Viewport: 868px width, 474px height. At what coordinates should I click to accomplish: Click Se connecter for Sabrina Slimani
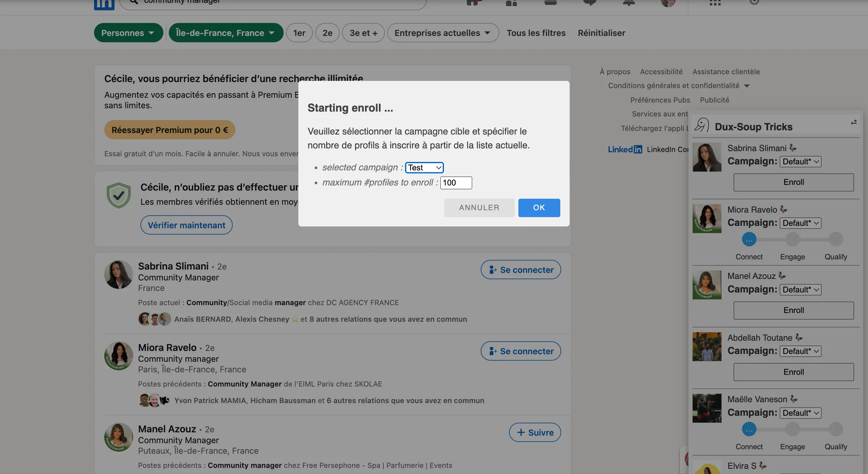pos(521,270)
